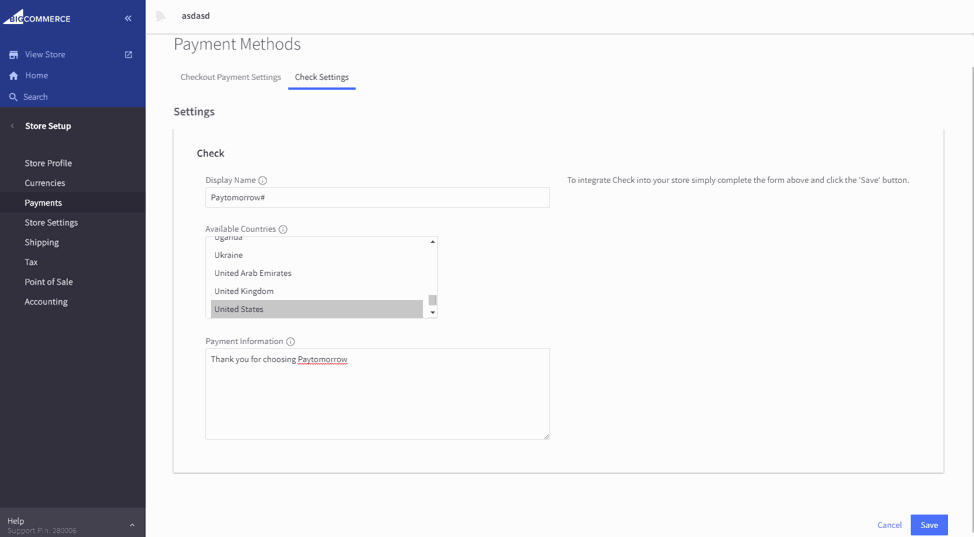The height and width of the screenshot is (537, 974).
Task: Select the Check Settings tab
Action: 322,77
